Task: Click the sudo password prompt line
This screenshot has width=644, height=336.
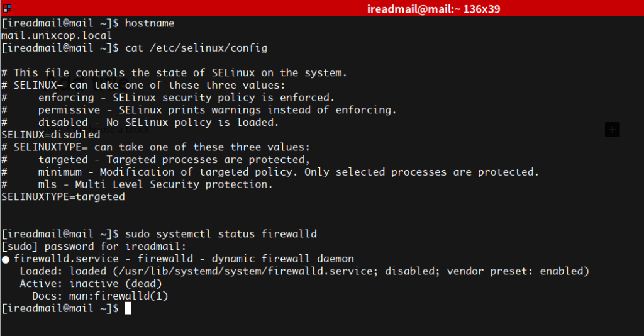Action: pos(94,247)
